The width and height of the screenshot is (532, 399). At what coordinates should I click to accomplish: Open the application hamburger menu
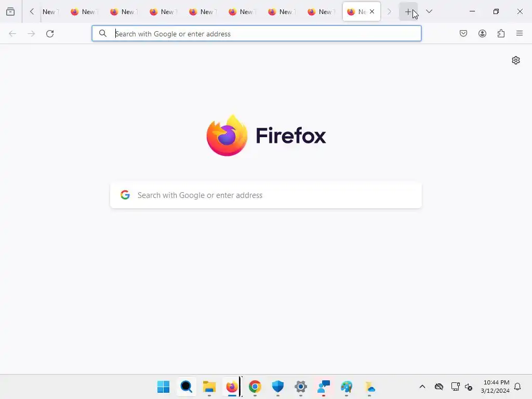[520, 33]
